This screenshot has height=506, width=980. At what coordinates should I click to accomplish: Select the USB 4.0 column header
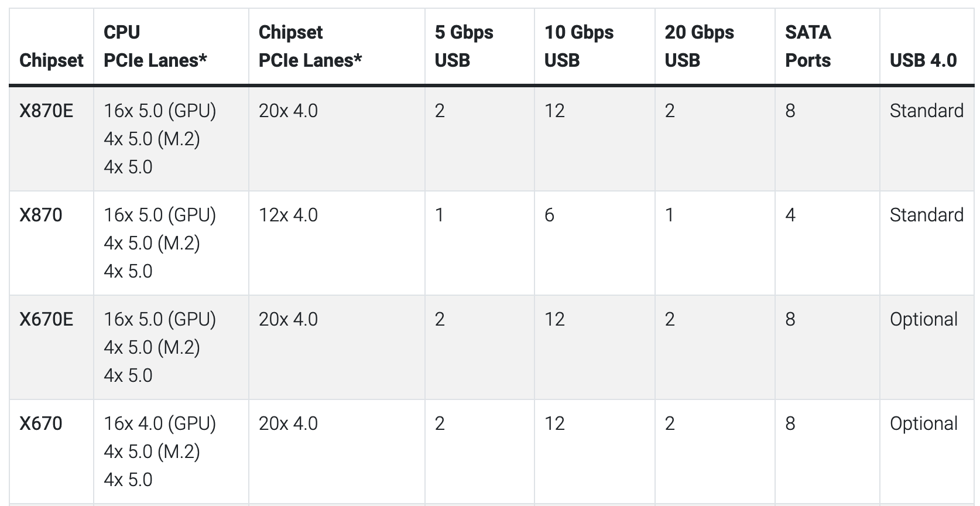pyautogui.click(x=923, y=60)
